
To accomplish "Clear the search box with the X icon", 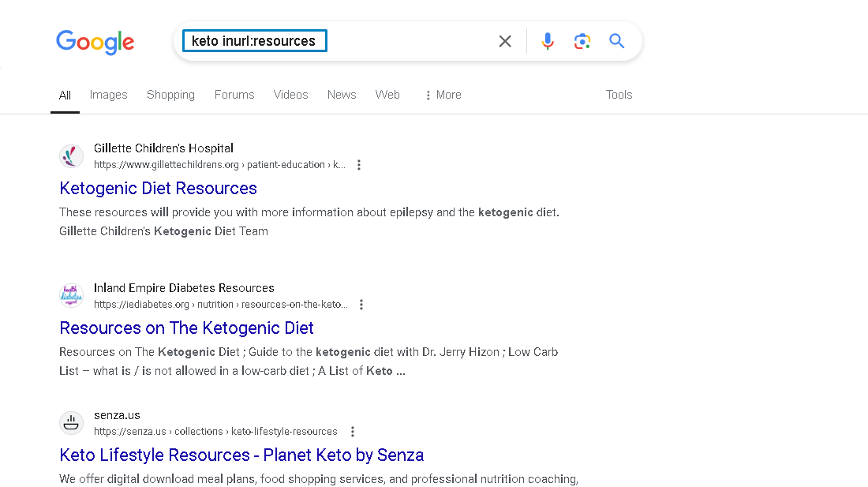I will (x=505, y=41).
